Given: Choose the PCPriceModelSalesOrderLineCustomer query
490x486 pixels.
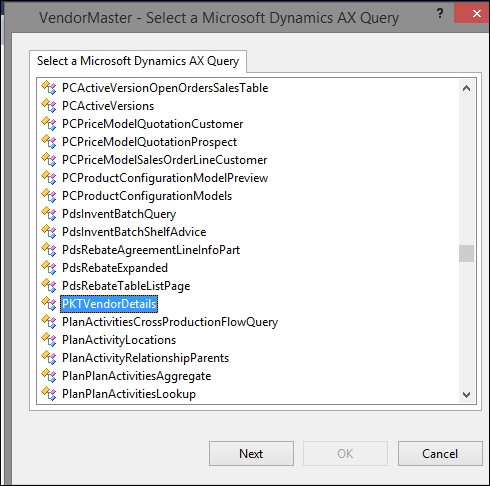Looking at the screenshot, I should [164, 160].
